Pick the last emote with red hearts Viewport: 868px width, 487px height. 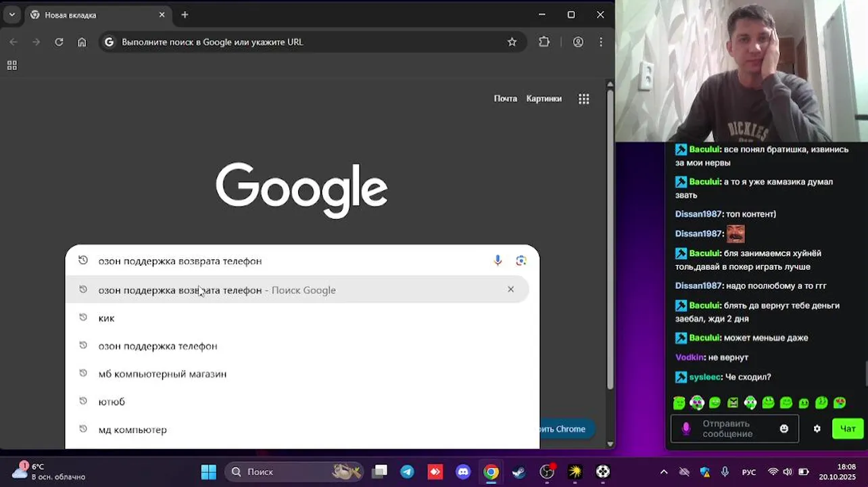(840, 403)
